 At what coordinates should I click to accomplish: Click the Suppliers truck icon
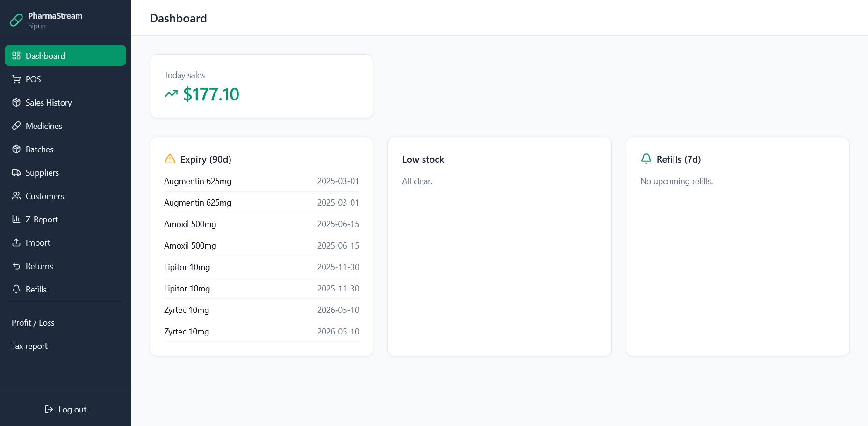pos(16,173)
